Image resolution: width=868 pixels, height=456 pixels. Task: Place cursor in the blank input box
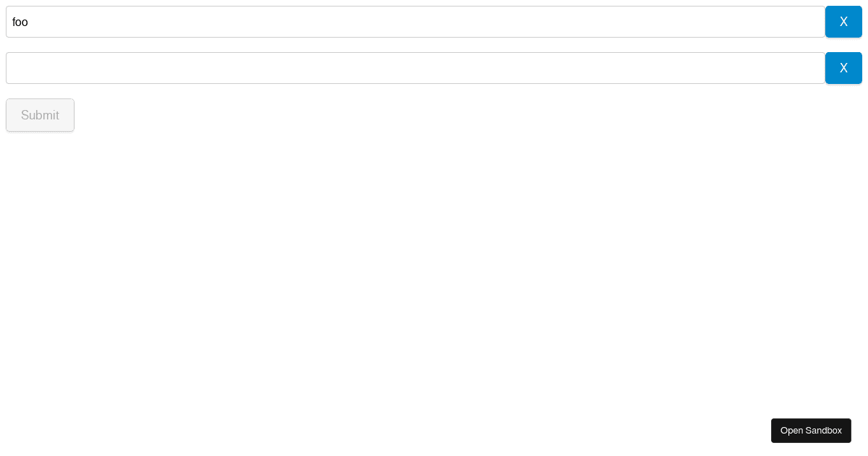pos(415,68)
